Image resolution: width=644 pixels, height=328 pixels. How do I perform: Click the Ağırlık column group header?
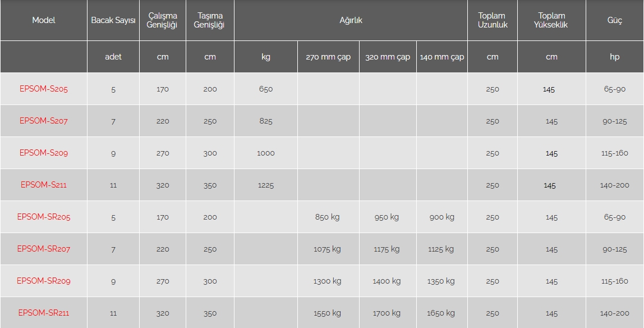pos(351,20)
